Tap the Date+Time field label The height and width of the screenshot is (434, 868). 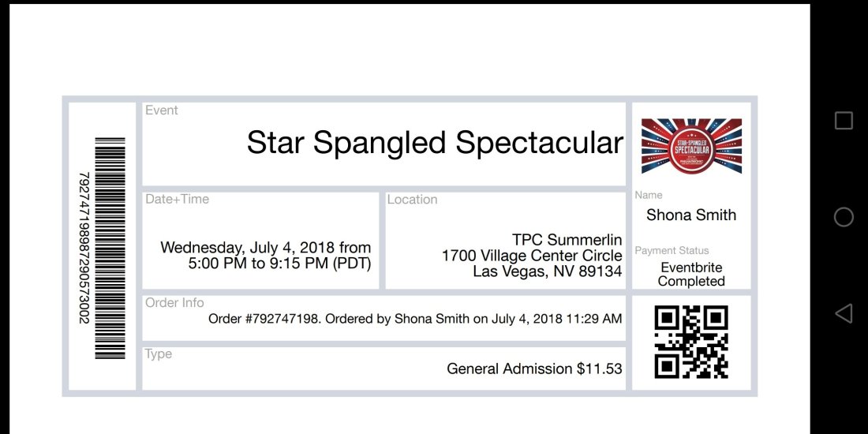[178, 200]
